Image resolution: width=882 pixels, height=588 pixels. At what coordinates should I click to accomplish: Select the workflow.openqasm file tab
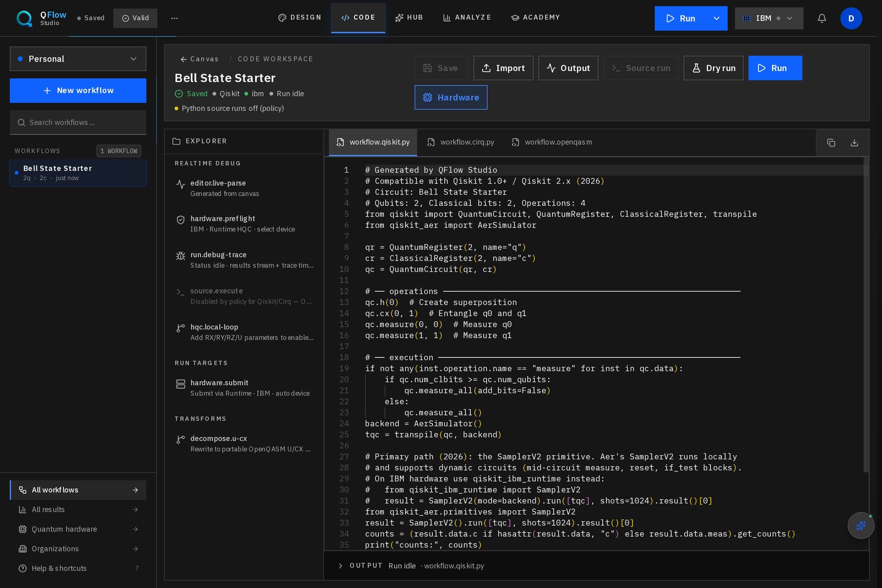coord(552,142)
